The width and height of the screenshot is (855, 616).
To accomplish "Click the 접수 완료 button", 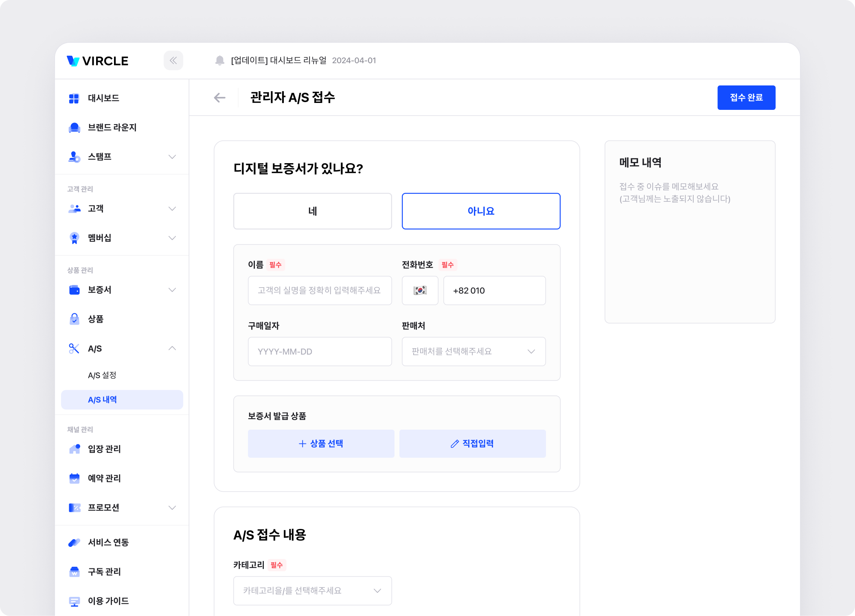I will click(746, 98).
